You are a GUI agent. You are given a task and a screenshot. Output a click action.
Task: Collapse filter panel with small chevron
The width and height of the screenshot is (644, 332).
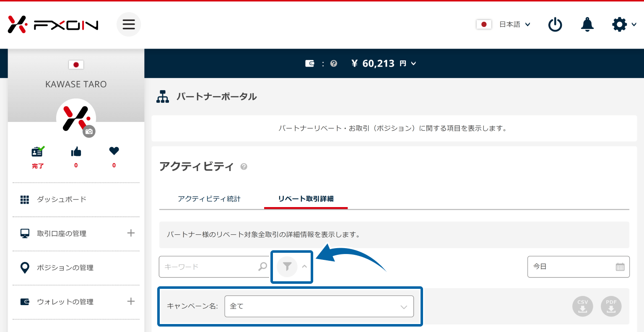(304, 267)
